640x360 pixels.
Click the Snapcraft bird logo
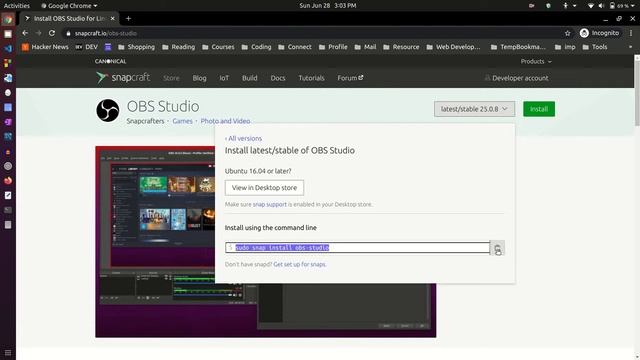point(102,78)
